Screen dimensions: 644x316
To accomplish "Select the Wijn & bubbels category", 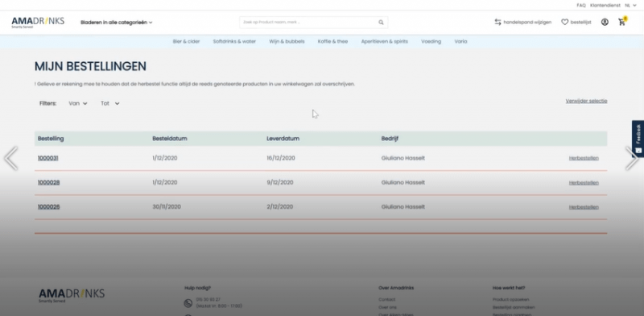I will [x=287, y=42].
